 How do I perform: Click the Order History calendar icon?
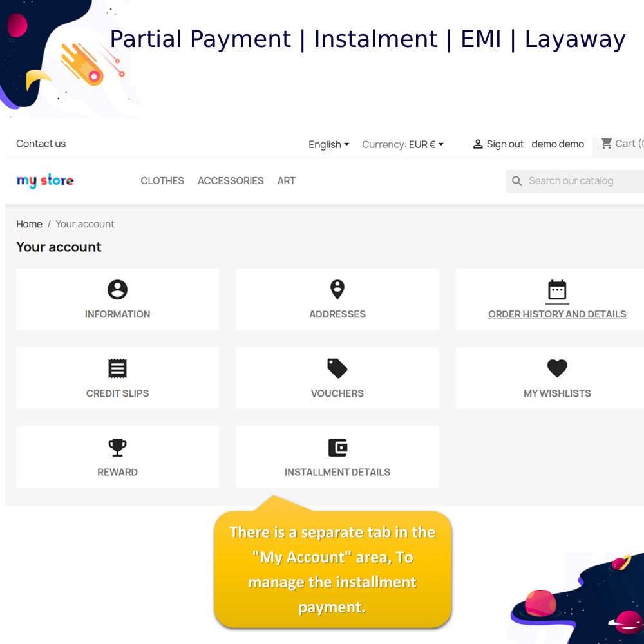tap(557, 290)
